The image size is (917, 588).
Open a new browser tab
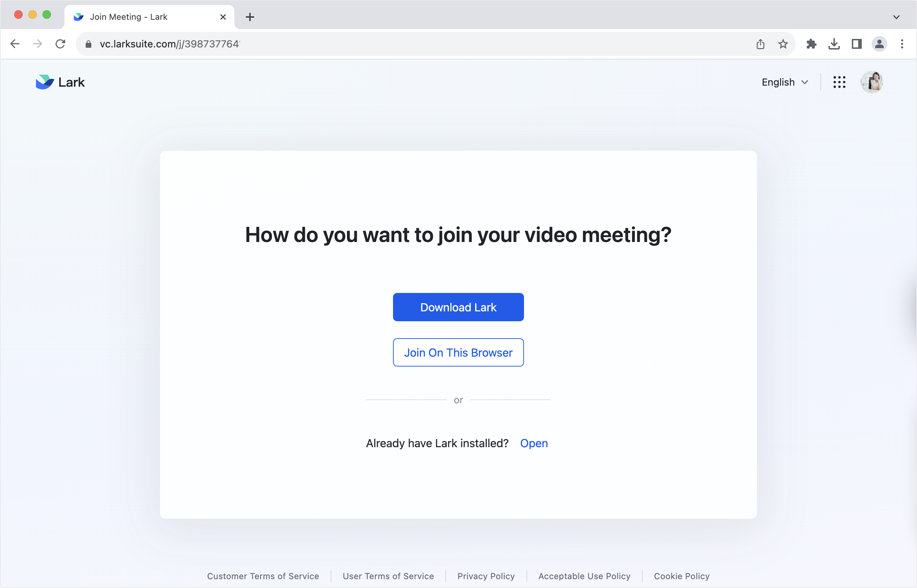250,17
